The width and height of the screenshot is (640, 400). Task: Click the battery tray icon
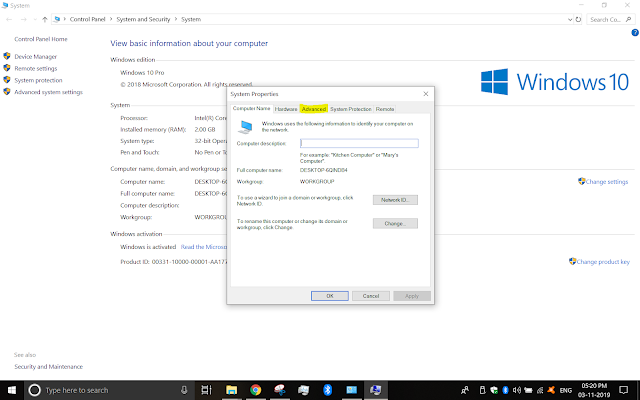point(528,390)
